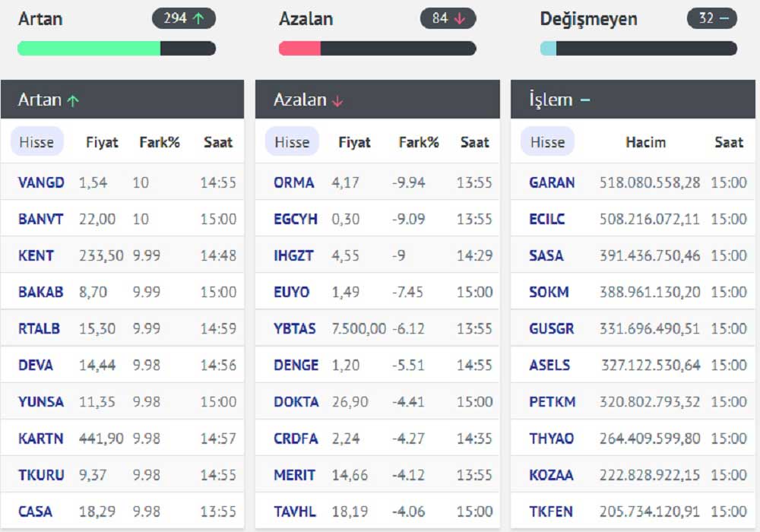This screenshot has height=532, width=760.
Task: Open EUYO stock link
Action: [291, 292]
